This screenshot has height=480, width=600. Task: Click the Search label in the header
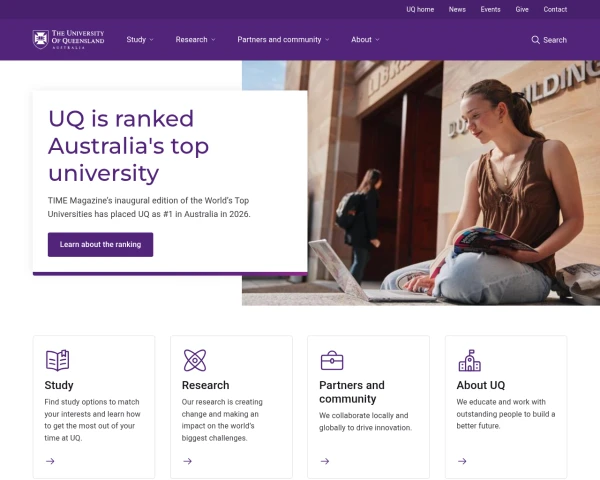[x=555, y=40]
